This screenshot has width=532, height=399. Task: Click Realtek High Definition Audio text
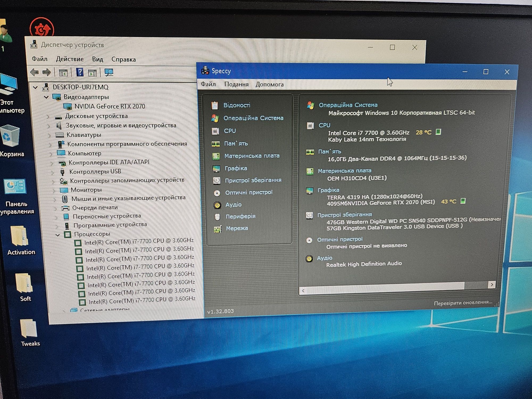point(364,264)
